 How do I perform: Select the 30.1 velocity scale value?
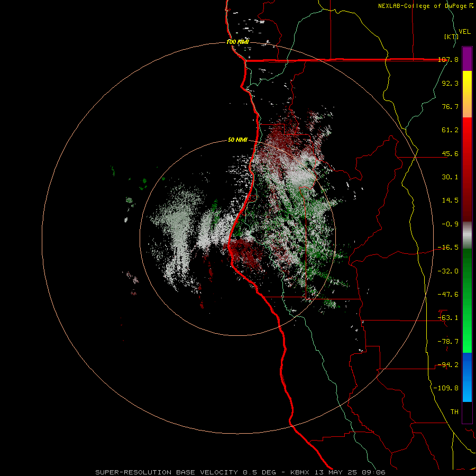pos(450,177)
